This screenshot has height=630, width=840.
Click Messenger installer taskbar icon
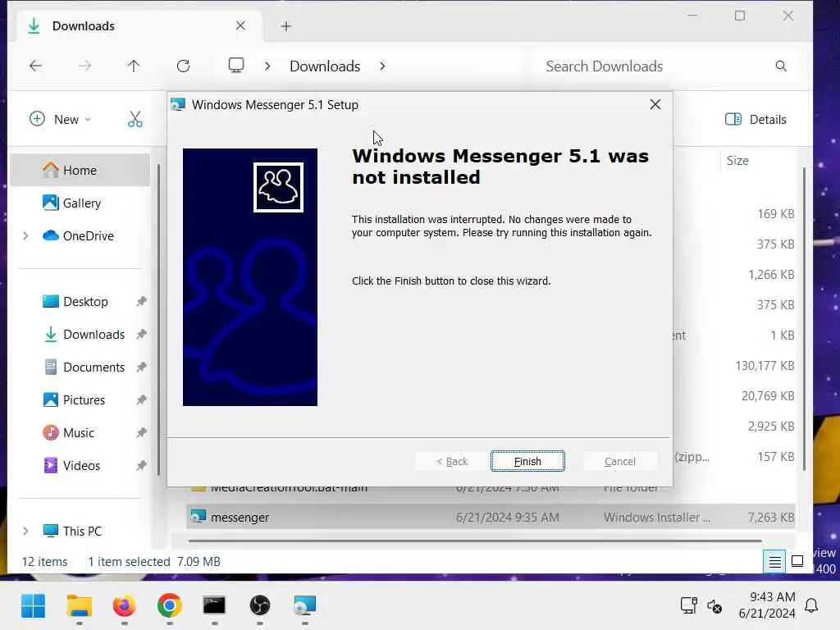305,606
